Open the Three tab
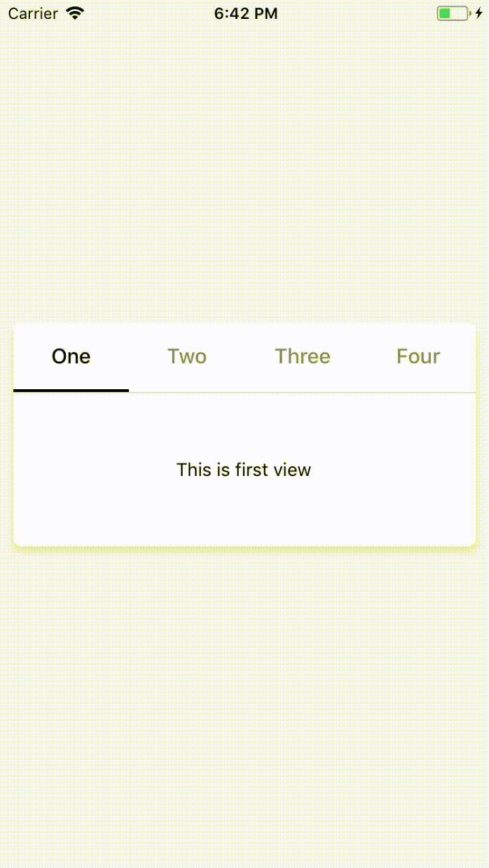489x868 pixels. point(303,356)
